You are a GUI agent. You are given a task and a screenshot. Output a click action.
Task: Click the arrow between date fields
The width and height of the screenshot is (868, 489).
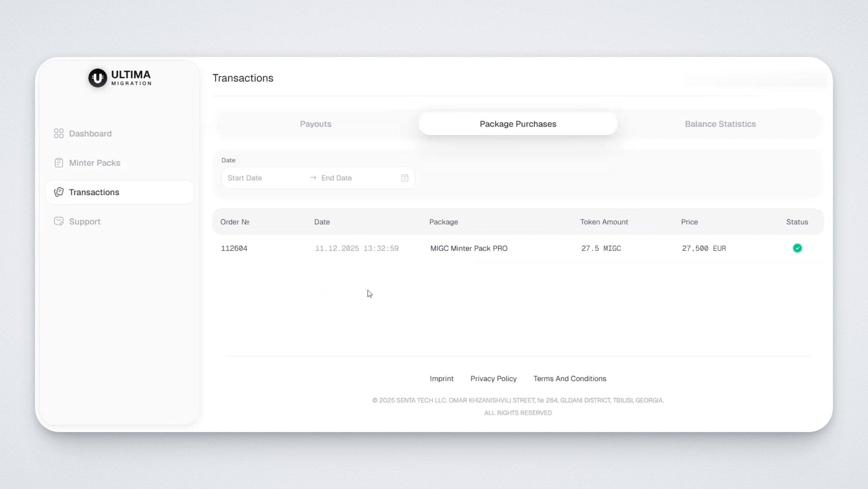tap(313, 178)
